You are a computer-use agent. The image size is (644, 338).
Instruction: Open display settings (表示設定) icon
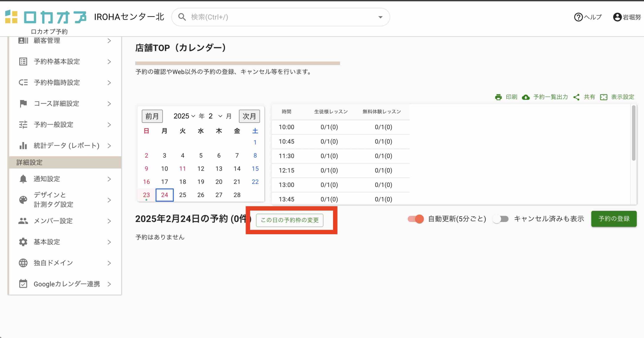(603, 97)
